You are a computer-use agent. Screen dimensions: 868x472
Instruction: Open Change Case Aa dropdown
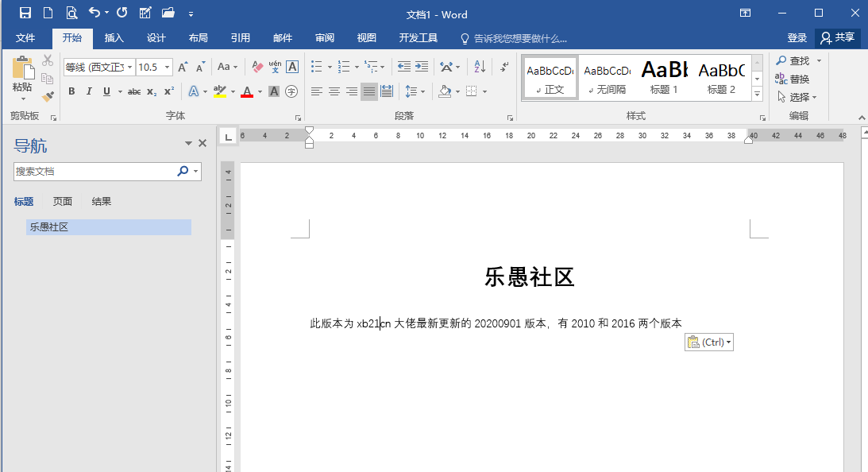pos(227,67)
